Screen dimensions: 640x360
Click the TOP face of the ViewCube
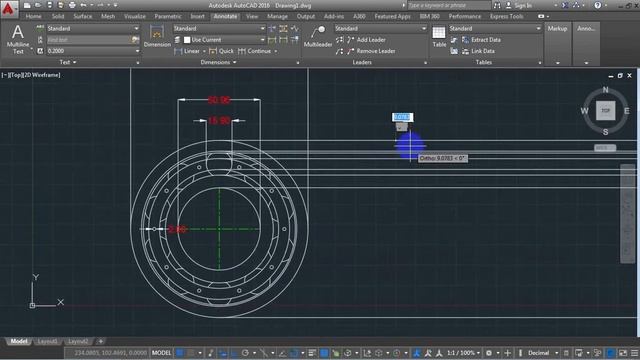pyautogui.click(x=605, y=111)
